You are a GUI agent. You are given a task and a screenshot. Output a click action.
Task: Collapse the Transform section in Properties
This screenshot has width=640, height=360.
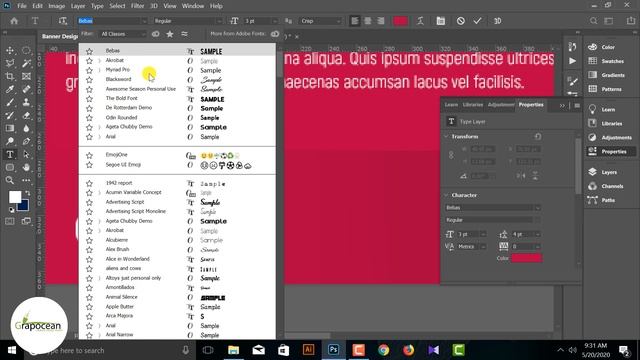[446, 136]
